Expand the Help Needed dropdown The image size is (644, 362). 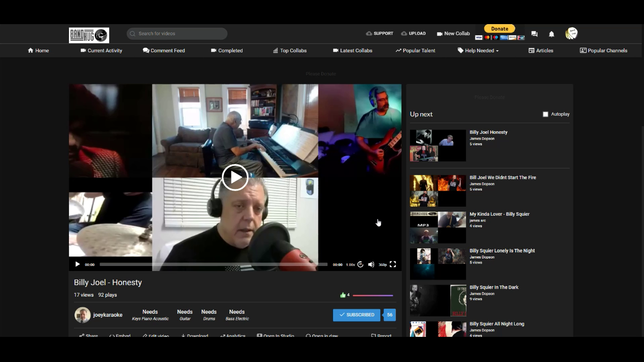(x=478, y=50)
